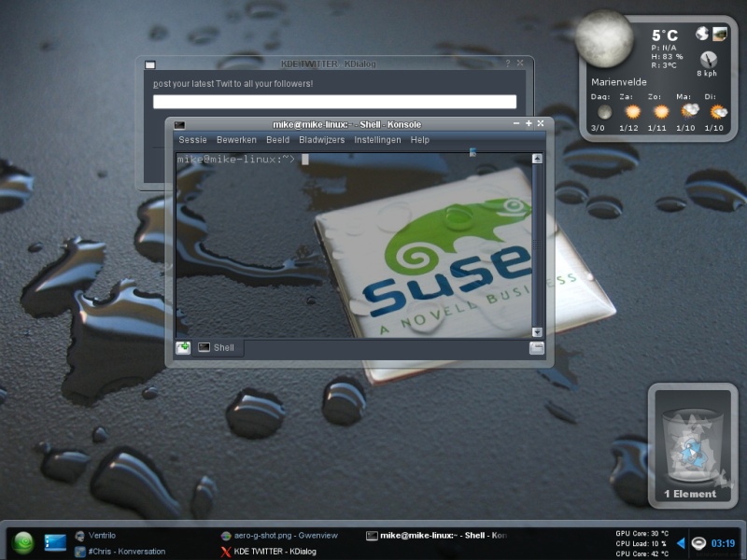Open Ventrilo from the taskbar
747x560 pixels.
pyautogui.click(x=95, y=536)
